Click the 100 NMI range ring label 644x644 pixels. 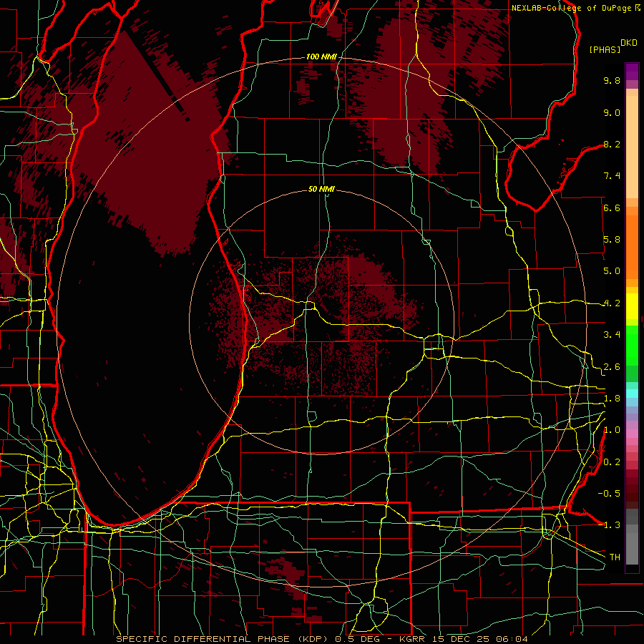(321, 57)
